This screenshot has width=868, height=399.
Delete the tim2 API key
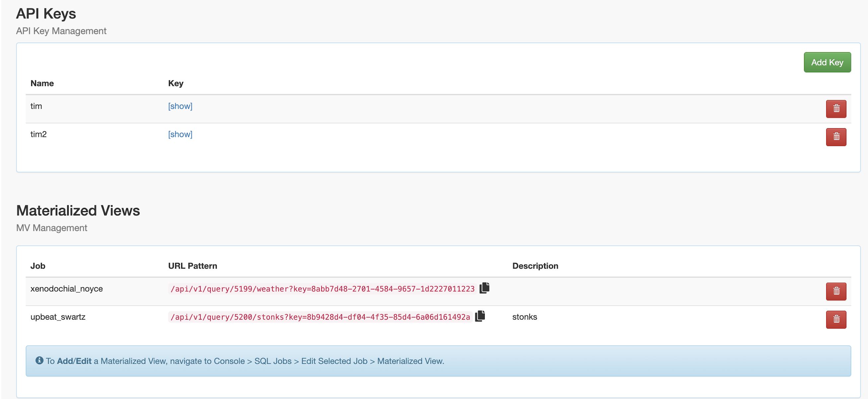point(836,137)
